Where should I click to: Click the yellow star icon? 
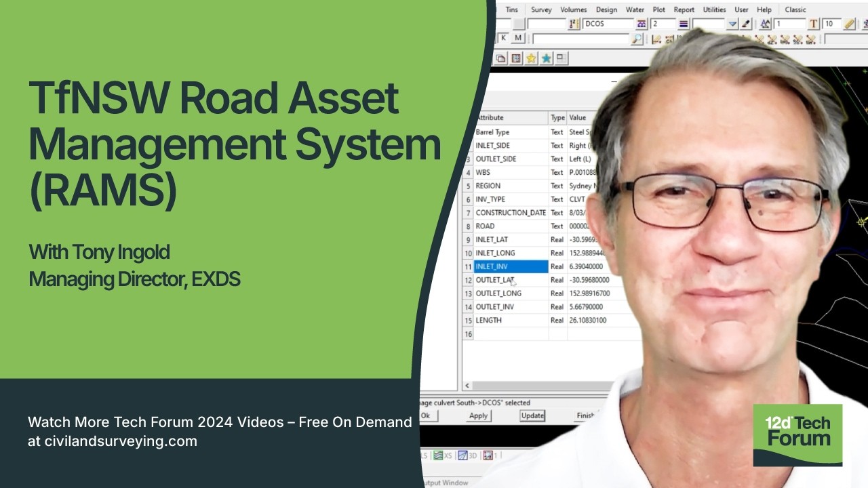click(531, 58)
